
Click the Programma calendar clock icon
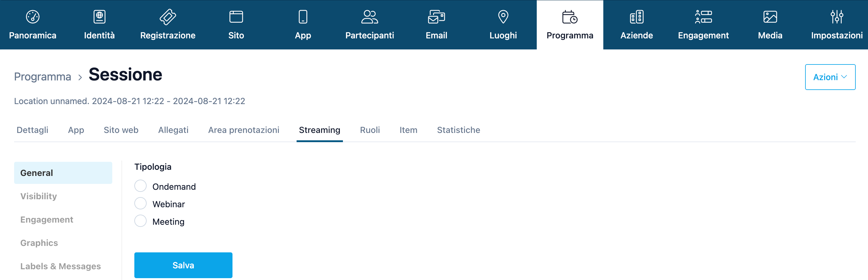point(570,17)
